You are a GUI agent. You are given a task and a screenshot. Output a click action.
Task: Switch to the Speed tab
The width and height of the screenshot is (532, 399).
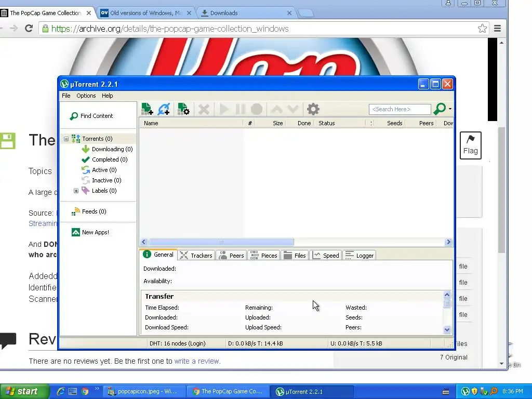326,256
